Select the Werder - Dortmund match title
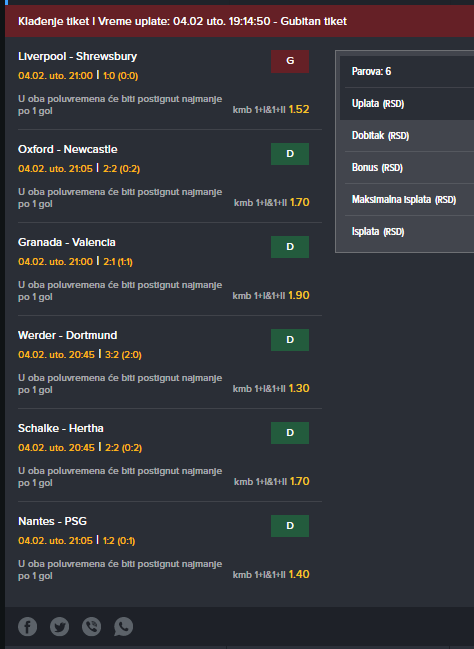 [67, 335]
